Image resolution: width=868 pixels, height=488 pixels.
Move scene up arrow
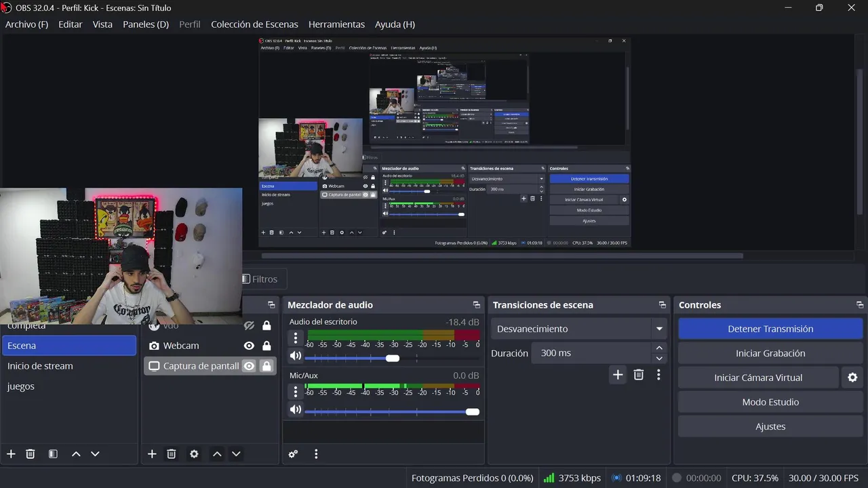(76, 454)
